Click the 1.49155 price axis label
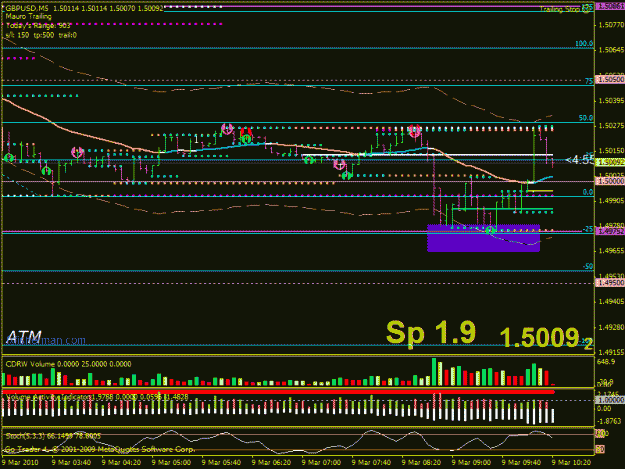This screenshot has height=469, width=625. [611, 352]
